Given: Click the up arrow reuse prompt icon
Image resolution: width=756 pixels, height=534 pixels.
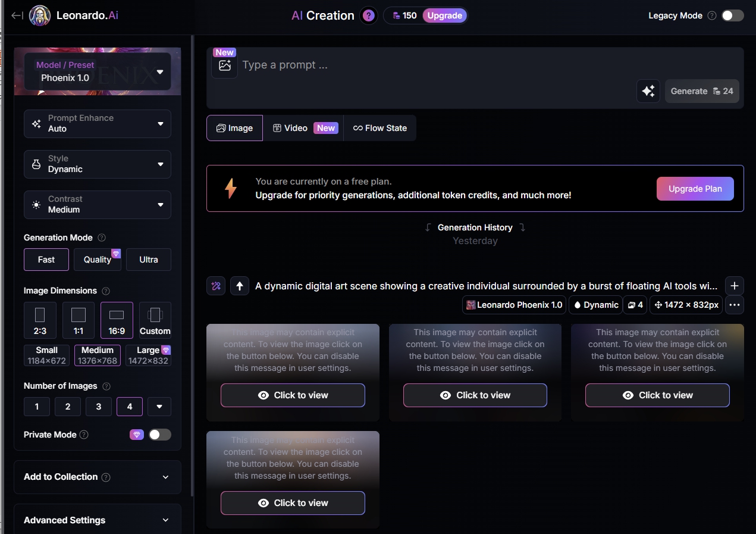Looking at the screenshot, I should [x=240, y=286].
